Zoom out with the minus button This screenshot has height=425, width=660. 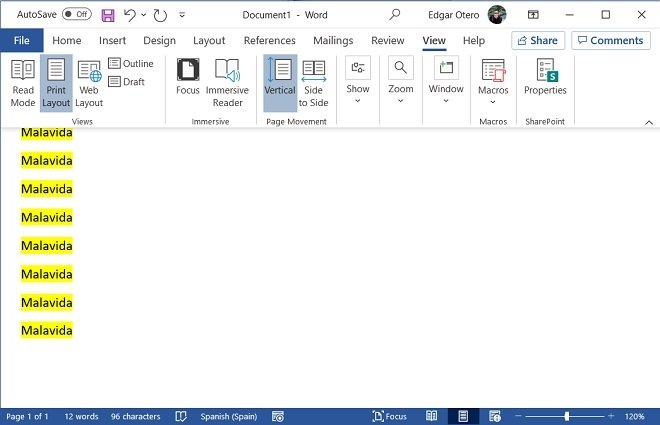519,416
